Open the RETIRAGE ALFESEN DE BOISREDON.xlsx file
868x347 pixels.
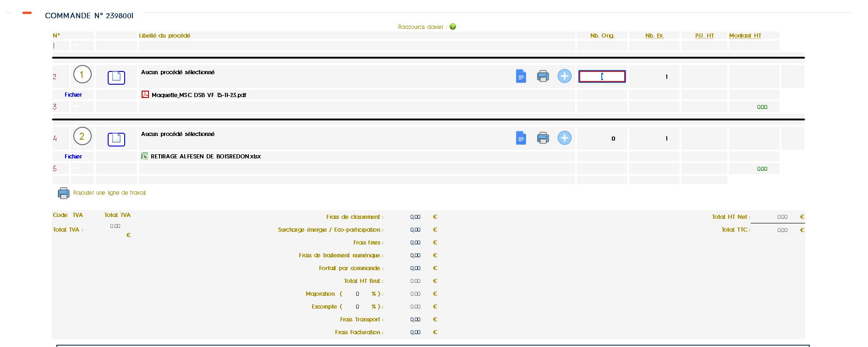pyautogui.click(x=205, y=157)
